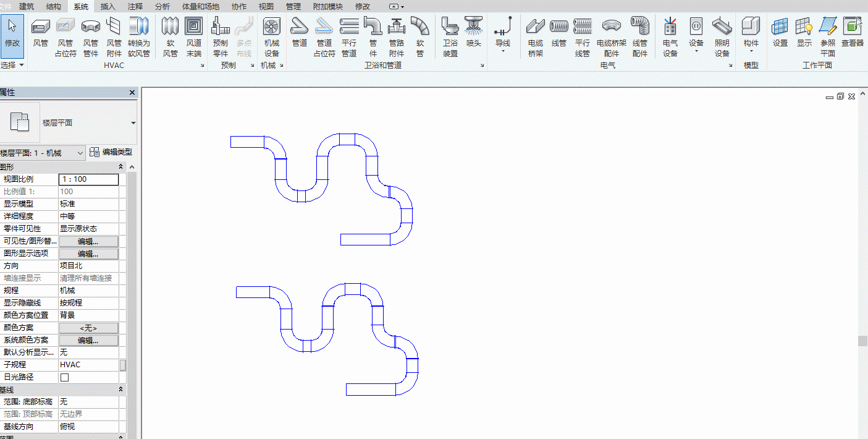Click the 子规程 value HVAC
The width and height of the screenshot is (868, 439).
click(x=89, y=365)
